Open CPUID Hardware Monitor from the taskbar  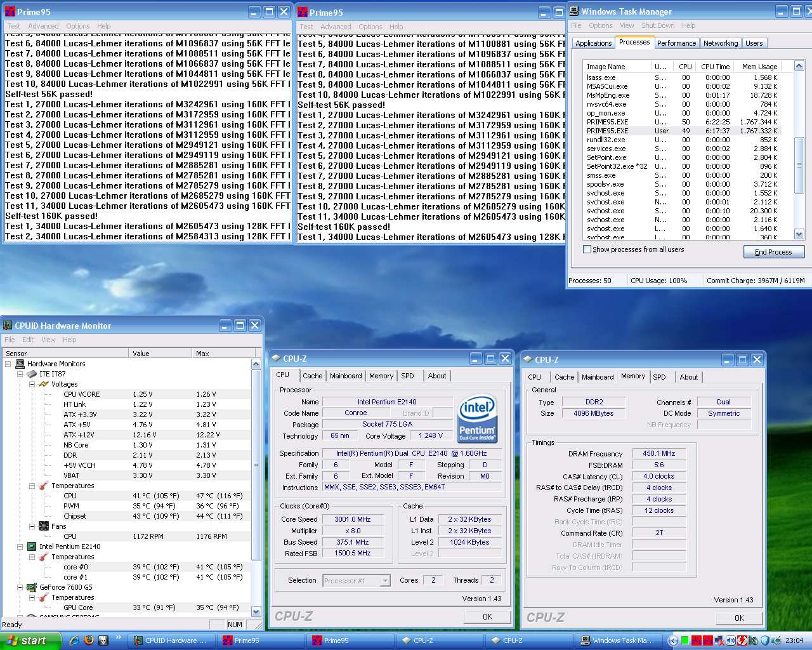[x=171, y=640]
